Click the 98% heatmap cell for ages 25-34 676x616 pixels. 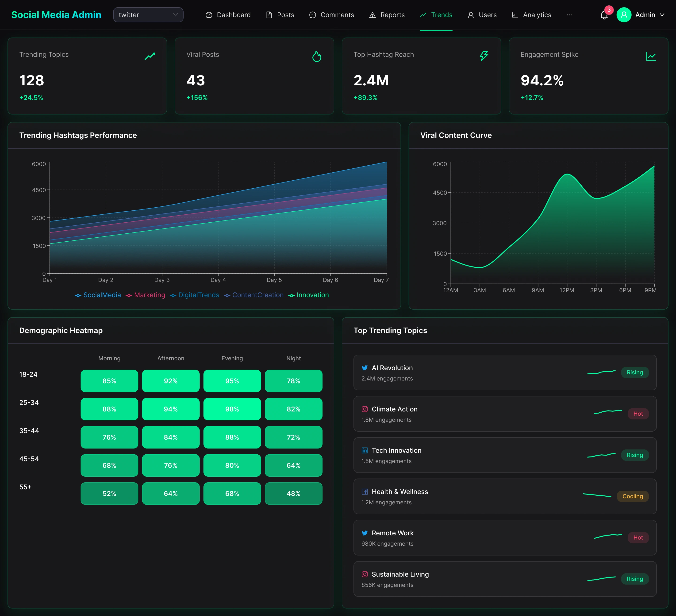click(232, 409)
